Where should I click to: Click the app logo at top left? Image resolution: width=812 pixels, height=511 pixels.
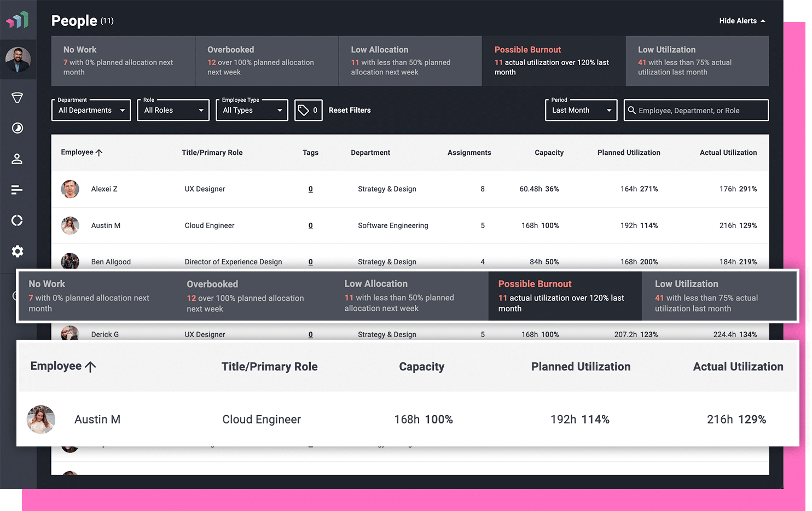pyautogui.click(x=18, y=20)
